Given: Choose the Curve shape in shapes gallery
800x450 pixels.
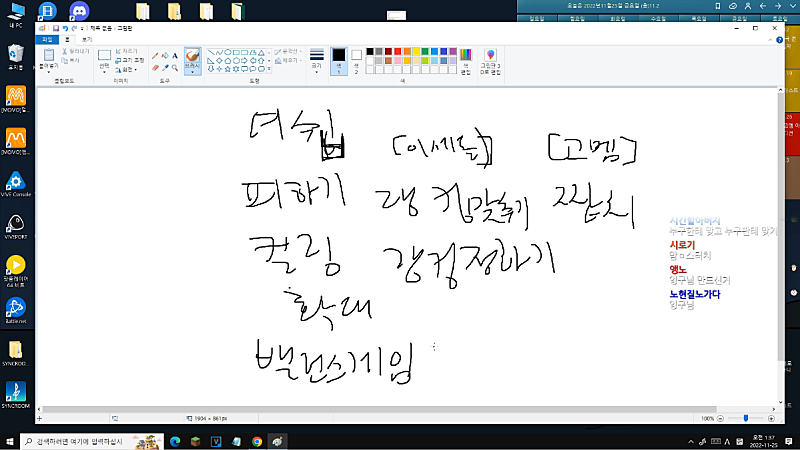Looking at the screenshot, I should click(x=219, y=53).
